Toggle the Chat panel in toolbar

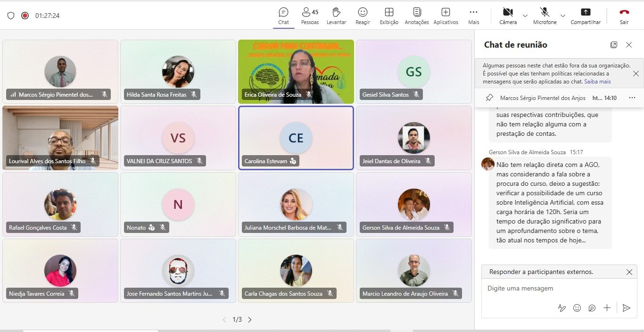point(283,16)
